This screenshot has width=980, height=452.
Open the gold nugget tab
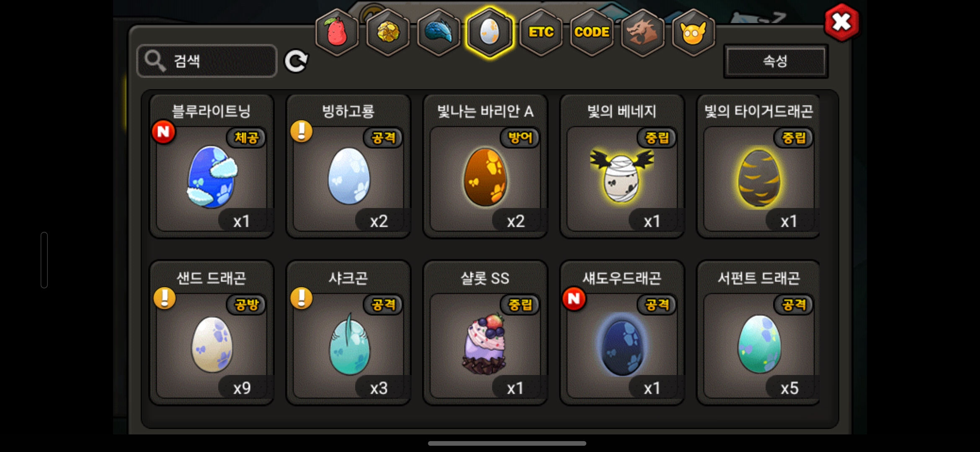click(x=388, y=33)
